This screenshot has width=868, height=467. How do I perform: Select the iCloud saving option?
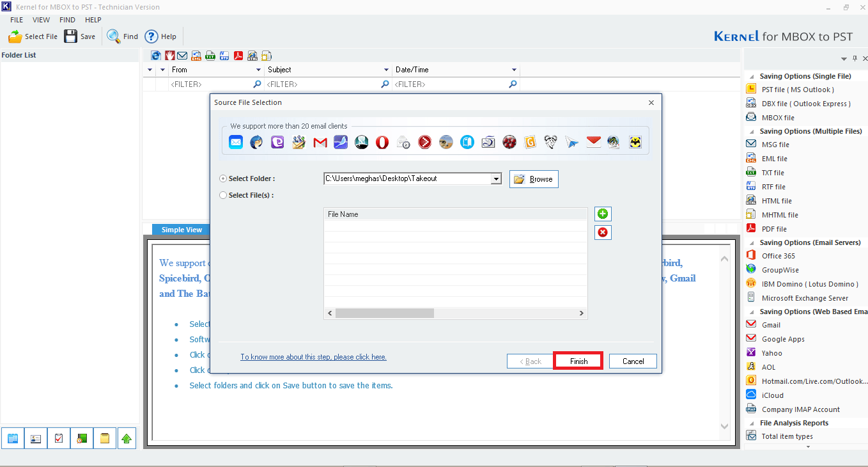(x=764, y=395)
